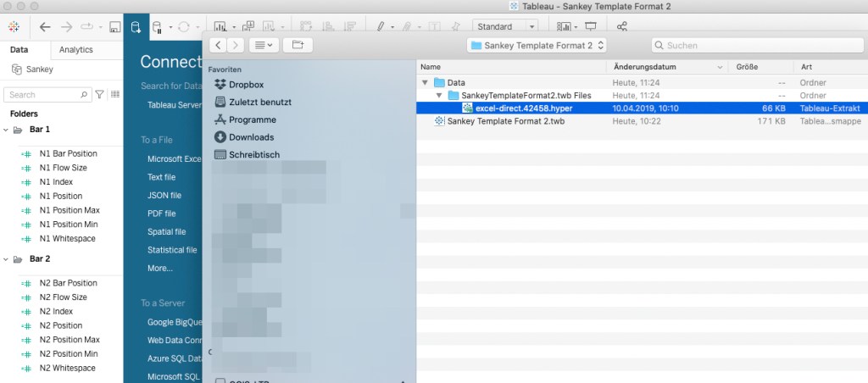Click the Group members paperclip icon
This screenshot has width=868, height=383.
point(407,26)
